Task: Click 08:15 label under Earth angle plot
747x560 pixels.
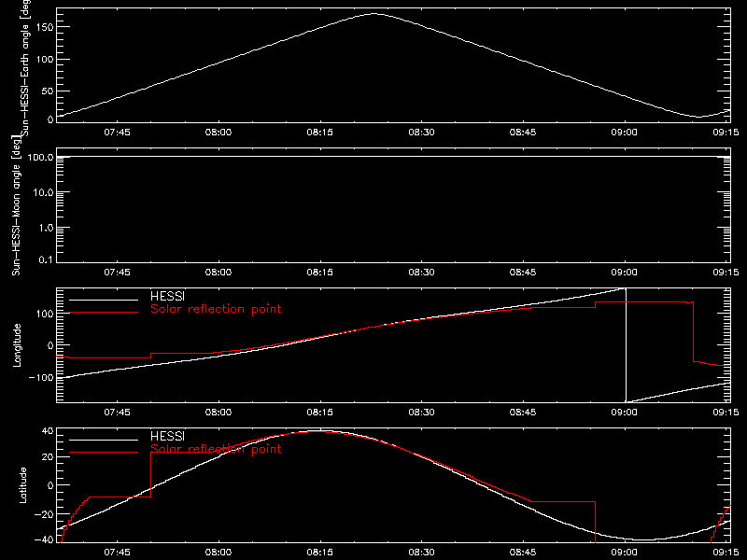Action: (319, 132)
